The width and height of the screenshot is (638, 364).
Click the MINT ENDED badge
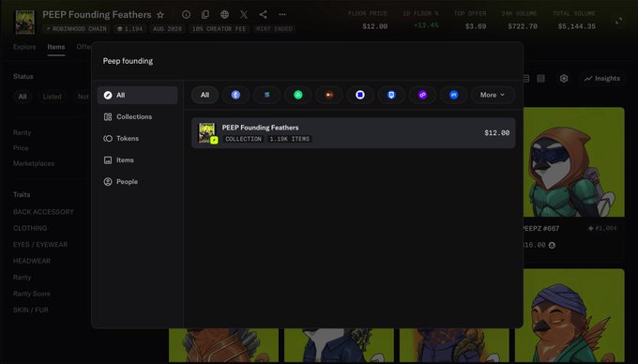coord(274,29)
